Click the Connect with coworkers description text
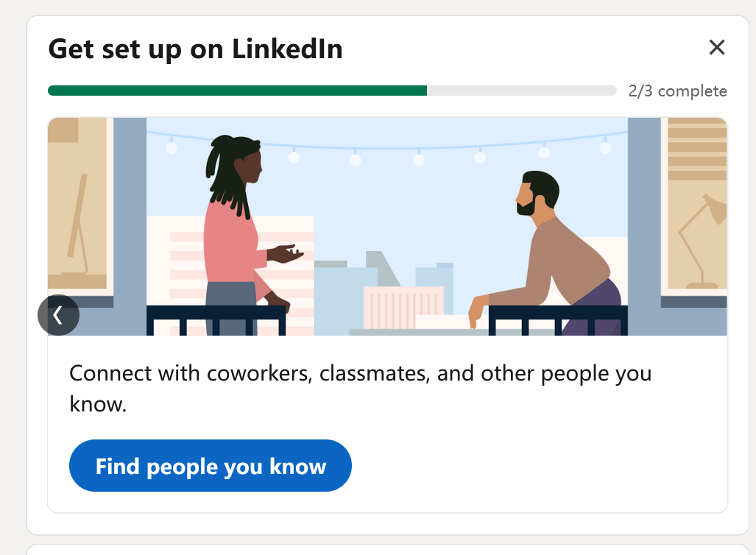Screen dimensions: 756x555 360,374
